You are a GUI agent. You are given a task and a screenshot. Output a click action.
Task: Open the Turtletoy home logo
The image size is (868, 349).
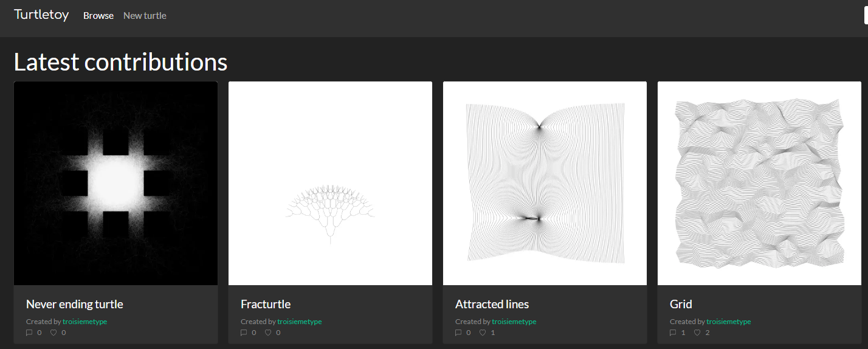click(41, 15)
